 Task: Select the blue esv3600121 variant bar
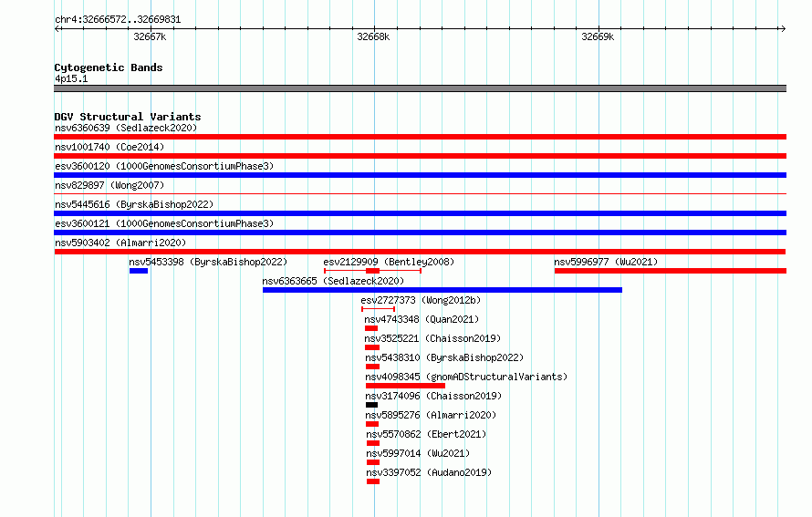pos(420,233)
